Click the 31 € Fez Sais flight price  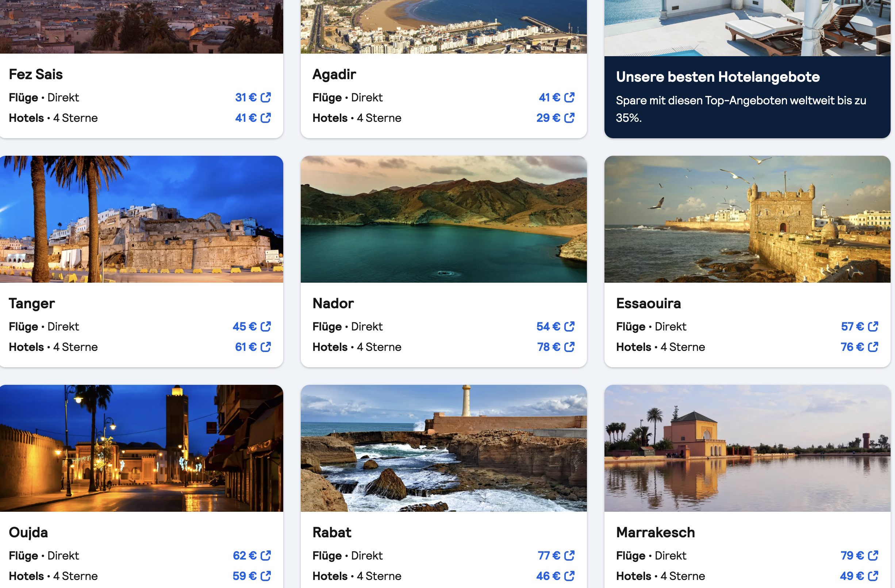246,97
